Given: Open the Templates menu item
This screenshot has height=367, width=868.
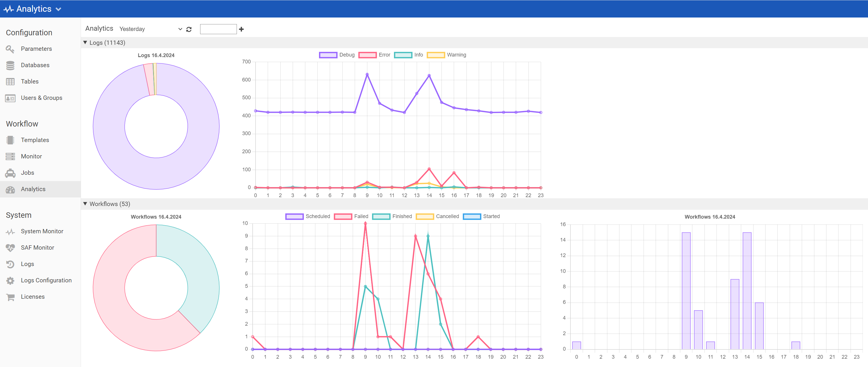Looking at the screenshot, I should click(35, 140).
